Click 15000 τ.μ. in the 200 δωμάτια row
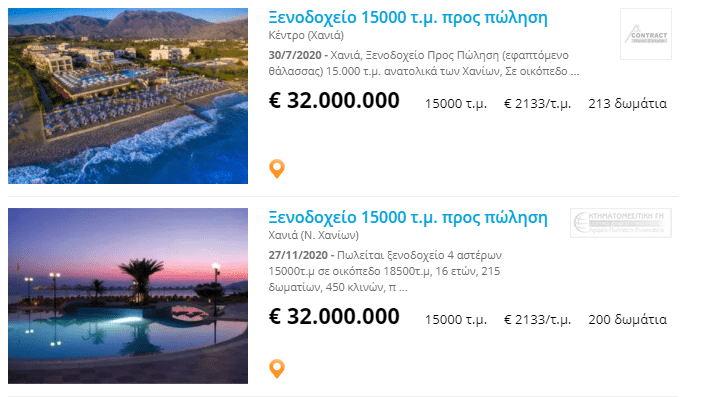The height and width of the screenshot is (397, 703). (x=456, y=319)
